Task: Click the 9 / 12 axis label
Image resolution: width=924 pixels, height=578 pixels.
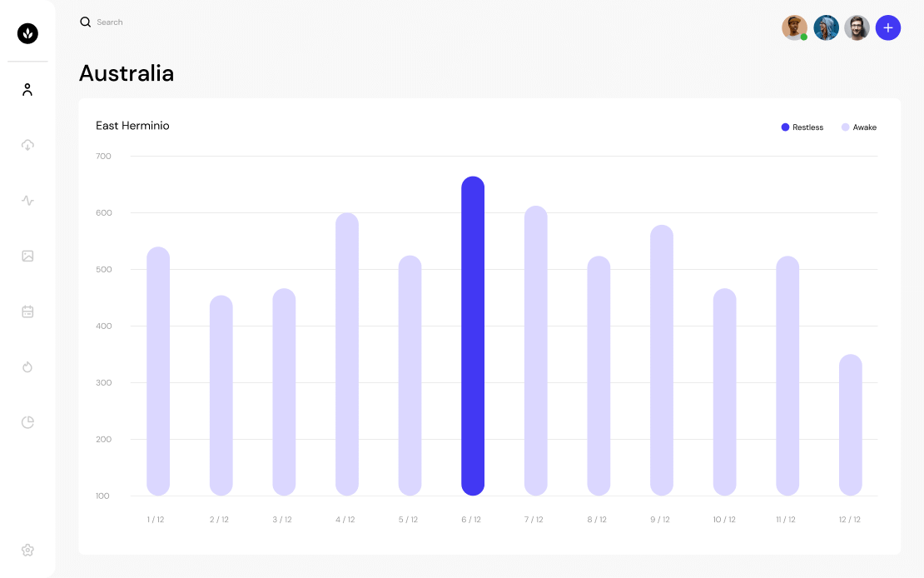Action: pos(660,520)
